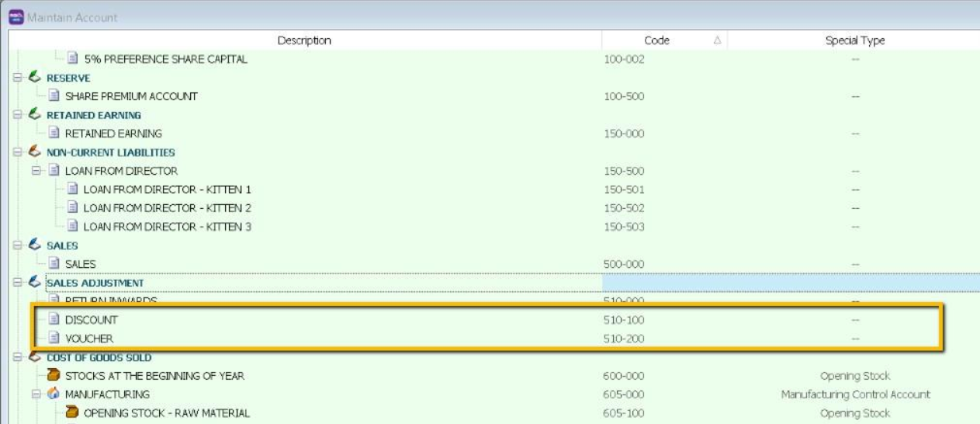Click the Description column header
Viewport: 980px width, 424px height.
pyautogui.click(x=304, y=40)
